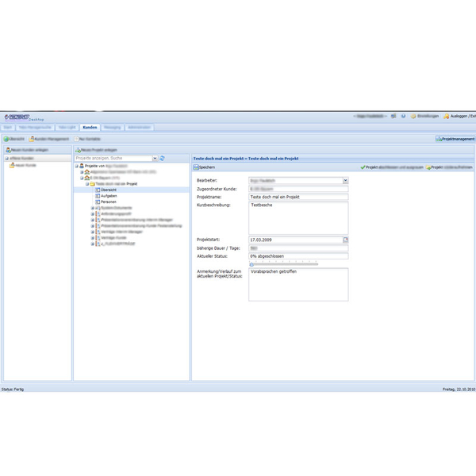
Task: Select Aufgaben in the project tree
Action: point(109,195)
